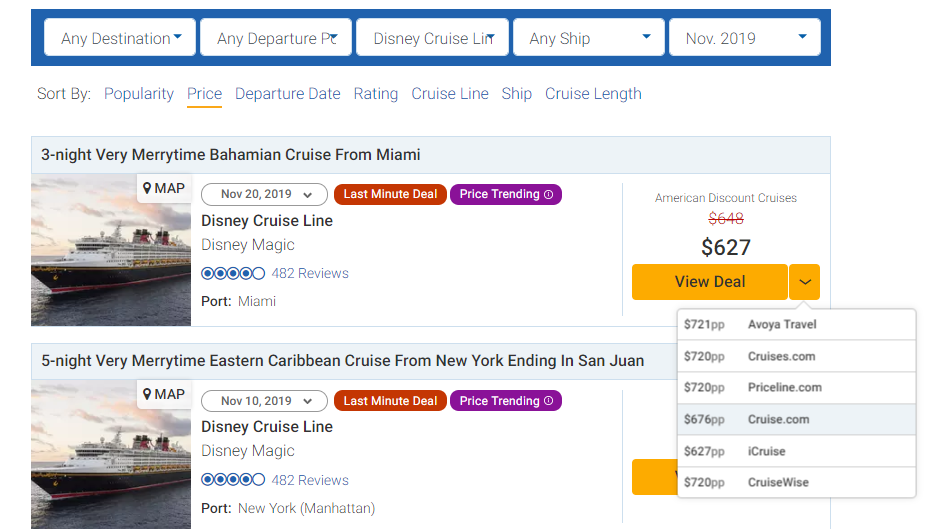Image resolution: width=927 pixels, height=529 pixels.
Task: Sort results by Popularity
Action: click(x=139, y=94)
